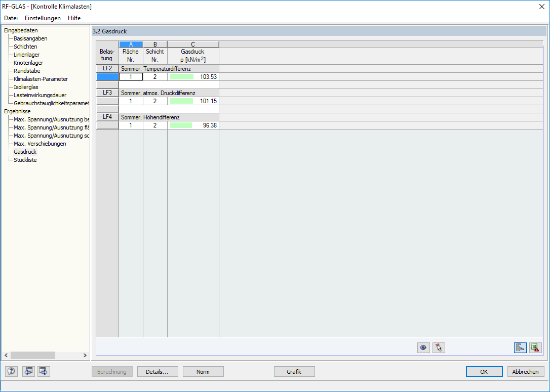Activate the pick-object cursor icon

pos(439,347)
